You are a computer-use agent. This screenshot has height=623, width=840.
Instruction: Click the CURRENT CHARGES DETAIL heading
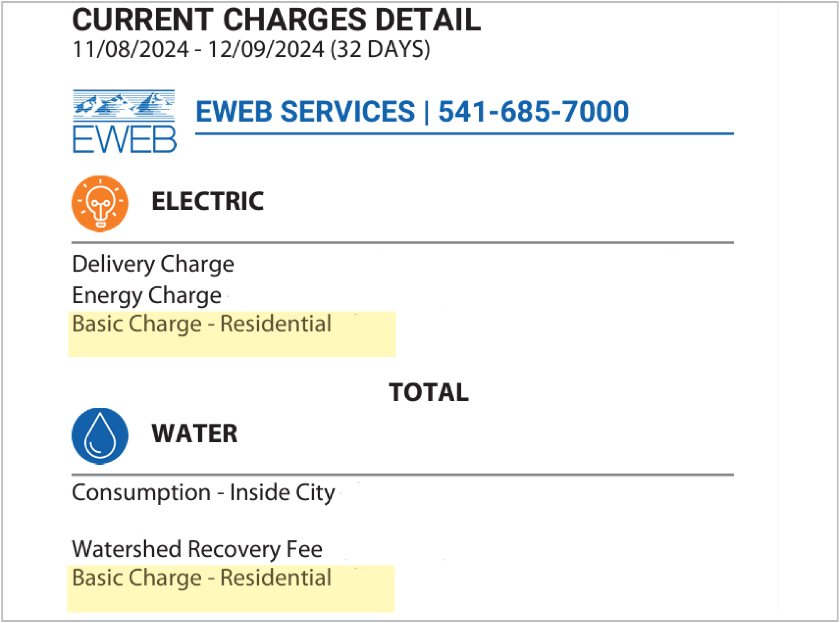276,20
